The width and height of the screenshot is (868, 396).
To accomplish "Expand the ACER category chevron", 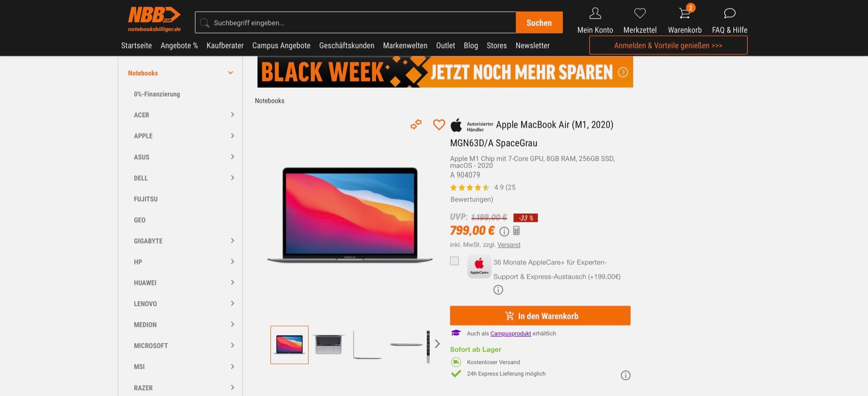I will 232,115.
